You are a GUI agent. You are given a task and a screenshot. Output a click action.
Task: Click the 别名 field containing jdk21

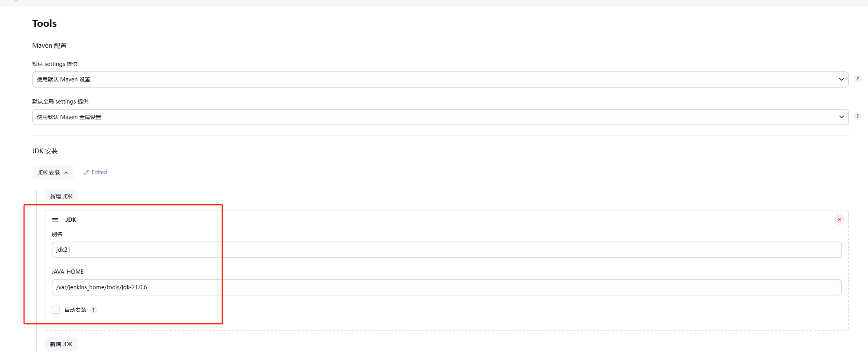coord(446,250)
